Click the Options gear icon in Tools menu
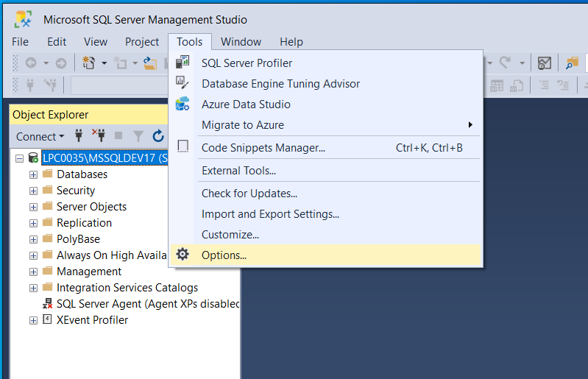 (183, 255)
